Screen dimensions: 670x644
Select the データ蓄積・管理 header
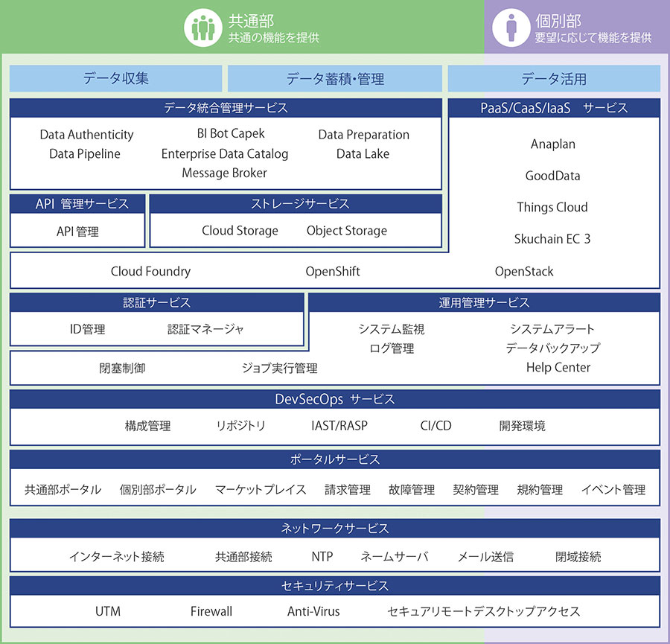(335, 79)
